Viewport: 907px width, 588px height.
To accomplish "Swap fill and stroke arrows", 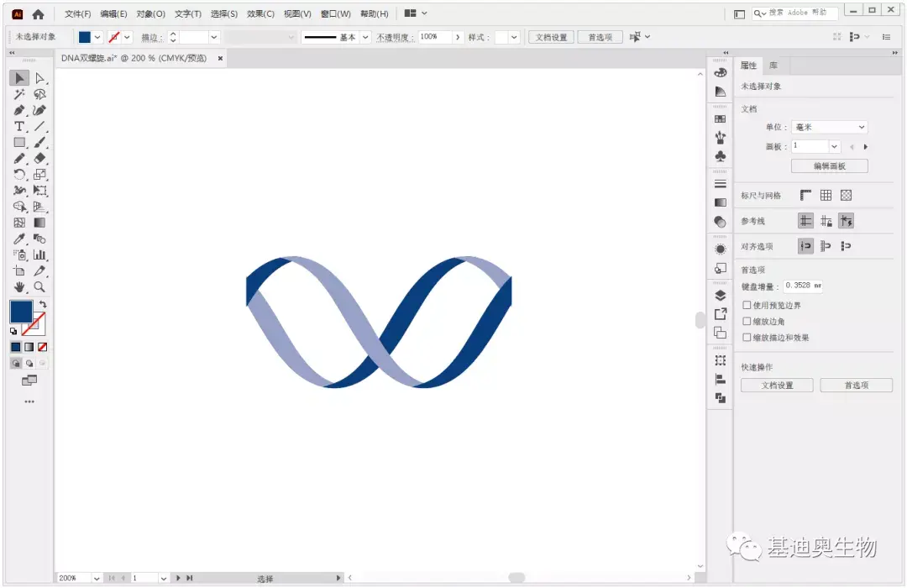I will pyautogui.click(x=43, y=304).
